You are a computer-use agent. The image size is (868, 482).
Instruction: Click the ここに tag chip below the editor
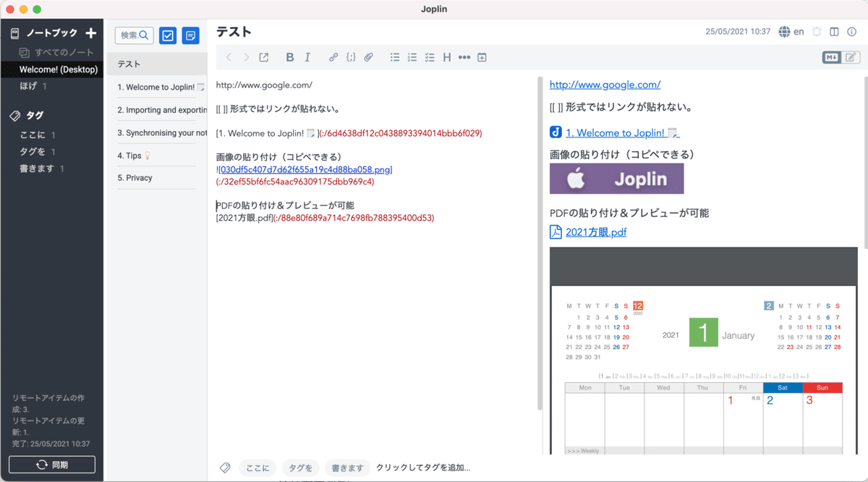coord(258,468)
